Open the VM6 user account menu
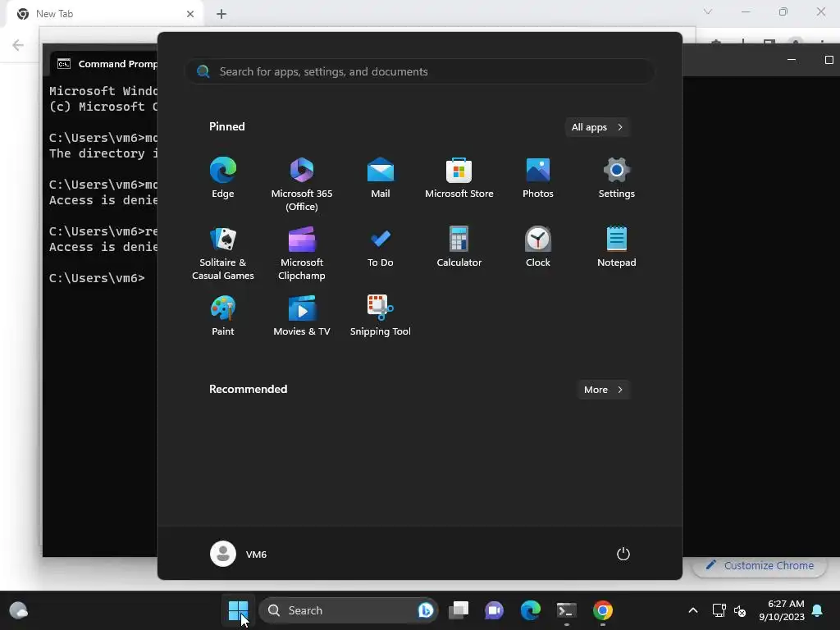Viewport: 840px width, 630px height. (x=239, y=554)
